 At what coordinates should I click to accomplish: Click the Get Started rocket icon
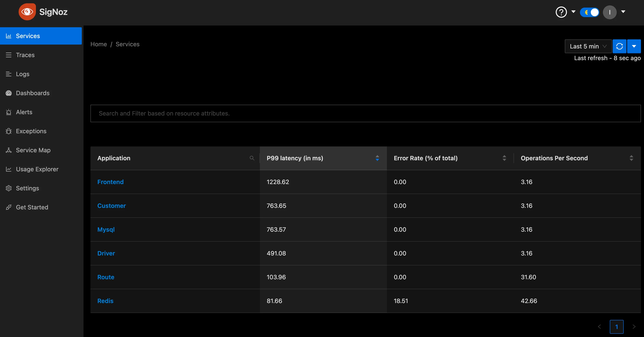8,207
